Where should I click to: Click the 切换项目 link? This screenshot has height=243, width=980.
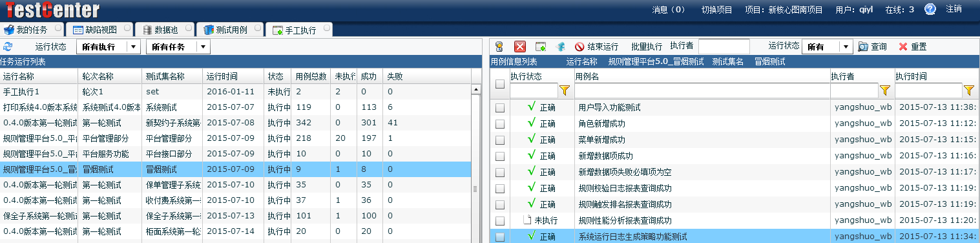click(717, 10)
